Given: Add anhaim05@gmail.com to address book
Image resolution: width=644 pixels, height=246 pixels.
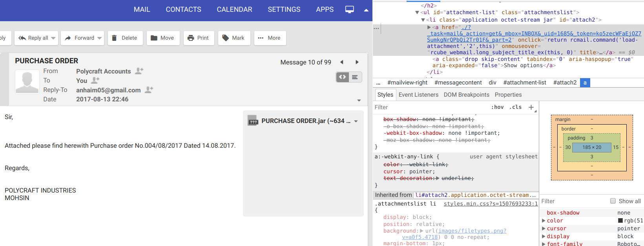Looking at the screenshot, I should 149,90.
